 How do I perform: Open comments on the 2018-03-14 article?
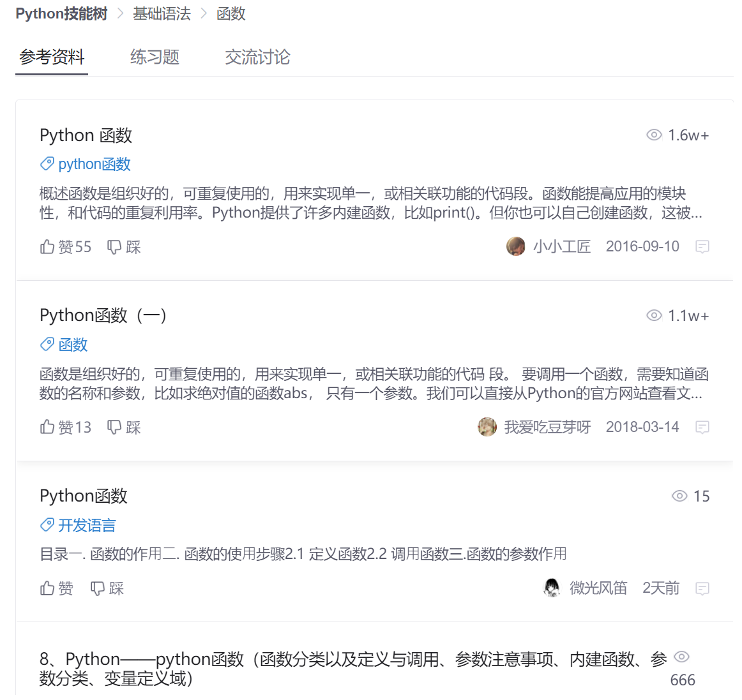pyautogui.click(x=702, y=428)
